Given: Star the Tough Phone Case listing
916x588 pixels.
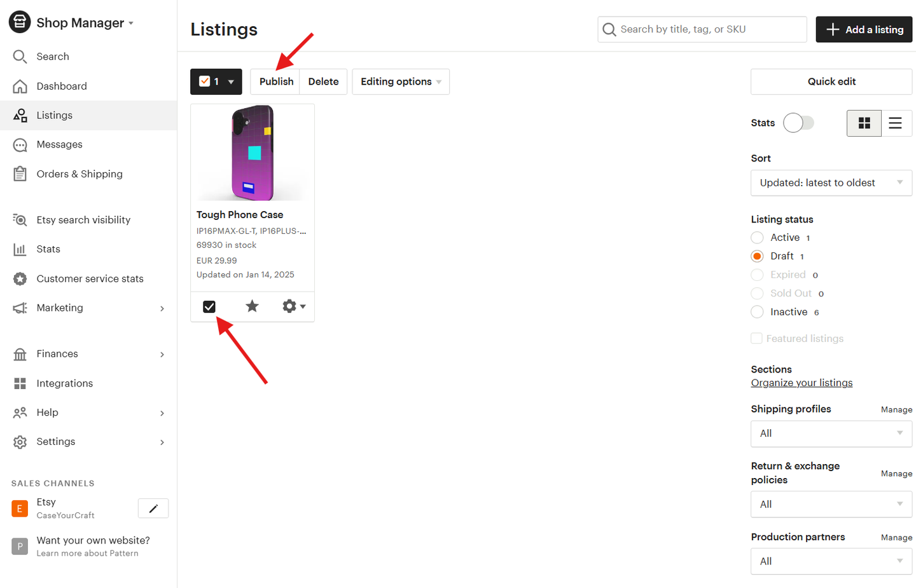Looking at the screenshot, I should [x=252, y=306].
